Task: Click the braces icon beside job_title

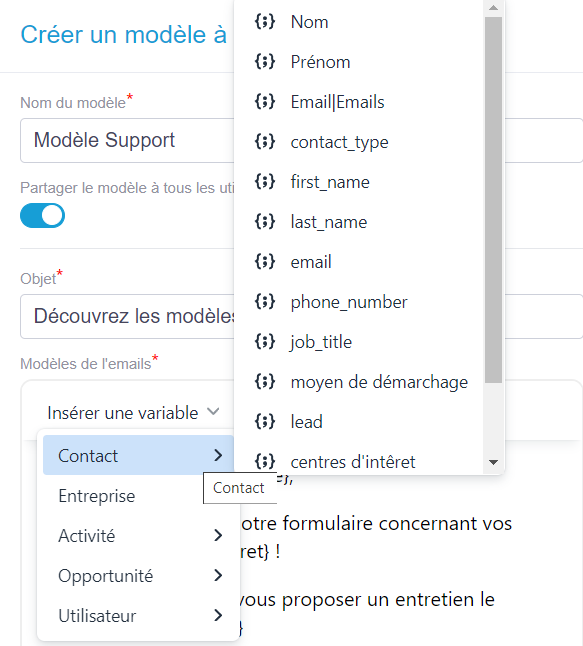Action: (x=265, y=342)
